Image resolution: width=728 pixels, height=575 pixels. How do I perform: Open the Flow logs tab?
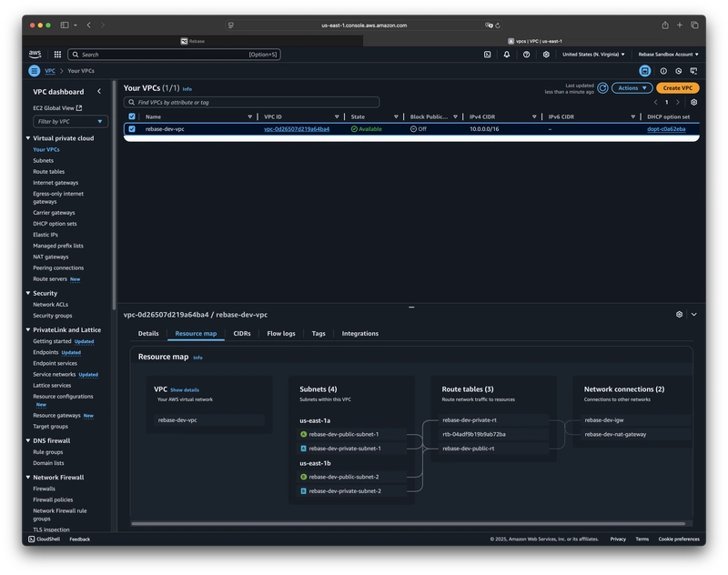click(x=281, y=333)
